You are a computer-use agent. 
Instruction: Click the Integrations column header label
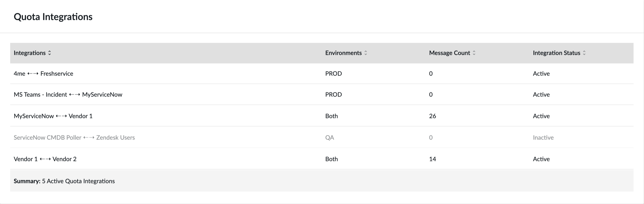point(30,53)
